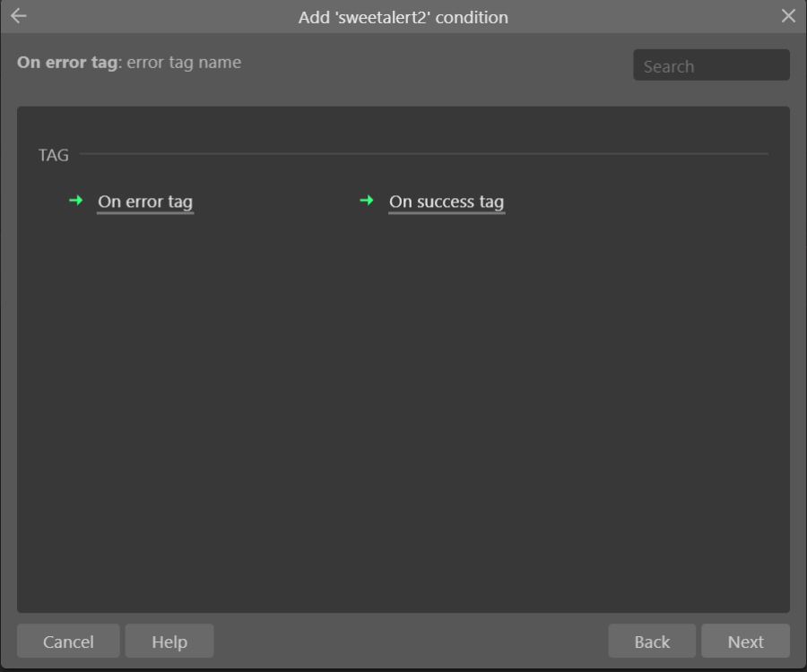Open Help for the sweetalert2 condition dialog
This screenshot has height=672, width=807.
(x=169, y=641)
